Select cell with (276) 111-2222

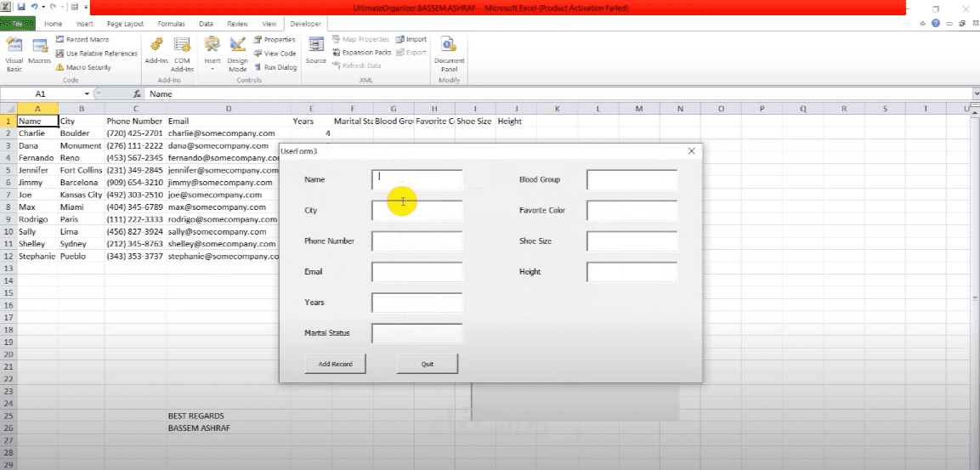(135, 145)
